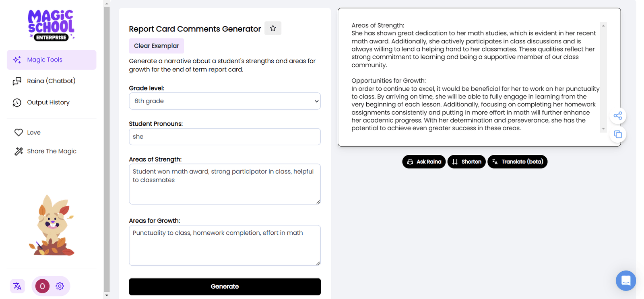Click the output panel scrollbar
The image size is (644, 299).
point(603,76)
